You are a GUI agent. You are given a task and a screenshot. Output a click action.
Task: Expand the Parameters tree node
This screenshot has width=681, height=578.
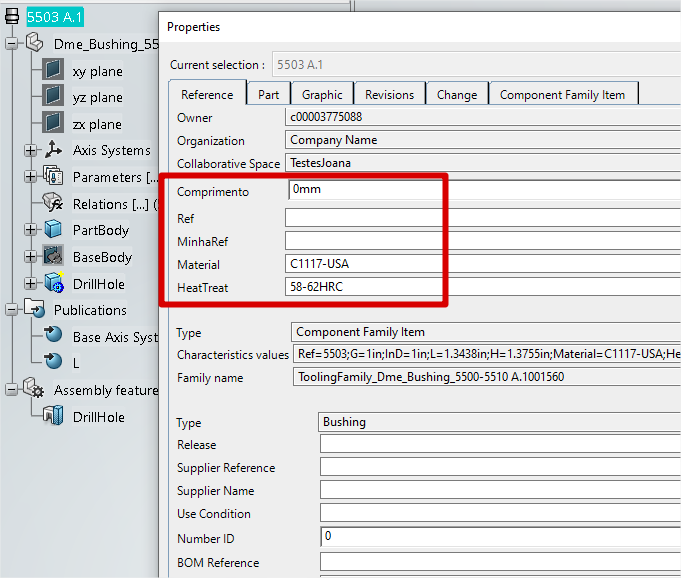pos(30,177)
